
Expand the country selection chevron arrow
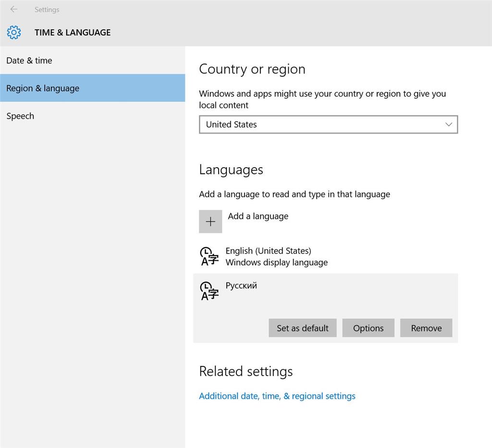(449, 124)
